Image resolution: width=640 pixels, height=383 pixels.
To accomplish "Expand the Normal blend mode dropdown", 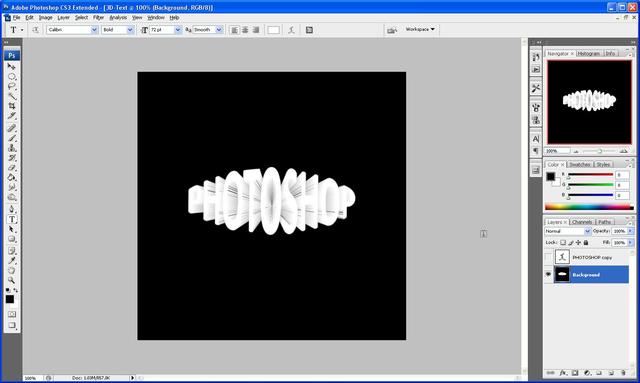I will click(567, 231).
